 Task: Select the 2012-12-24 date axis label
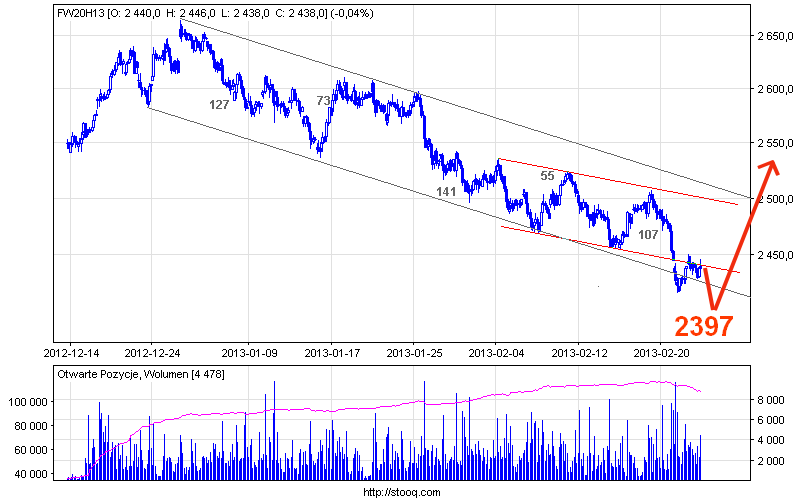point(153,353)
